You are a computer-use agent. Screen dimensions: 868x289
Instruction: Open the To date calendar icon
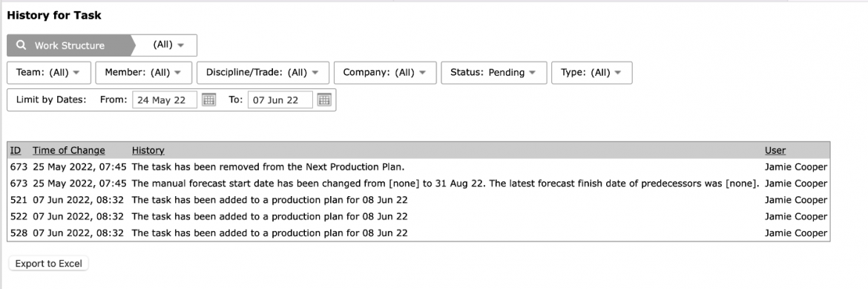324,100
